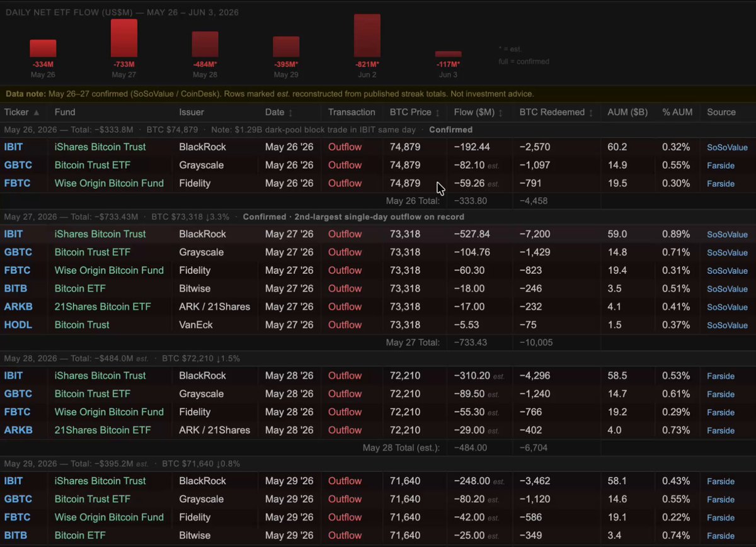Image resolution: width=756 pixels, height=547 pixels.
Task: Open SoSoValue source for May 27 HODL row
Action: [727, 325]
